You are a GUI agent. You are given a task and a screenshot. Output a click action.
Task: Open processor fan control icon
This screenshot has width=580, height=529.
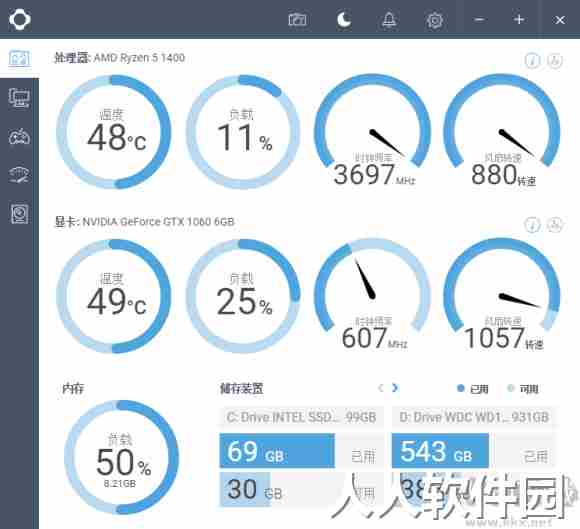(555, 60)
